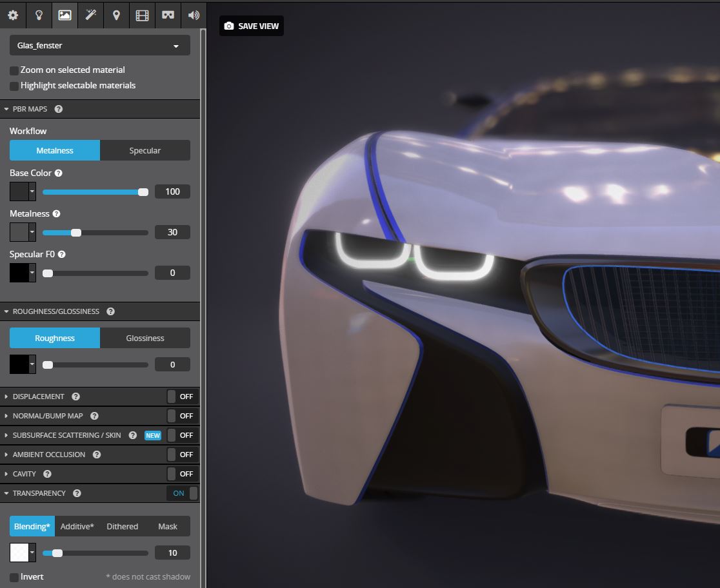This screenshot has width=720, height=588.
Task: Open the Animation filmstrip tab
Action: point(143,15)
